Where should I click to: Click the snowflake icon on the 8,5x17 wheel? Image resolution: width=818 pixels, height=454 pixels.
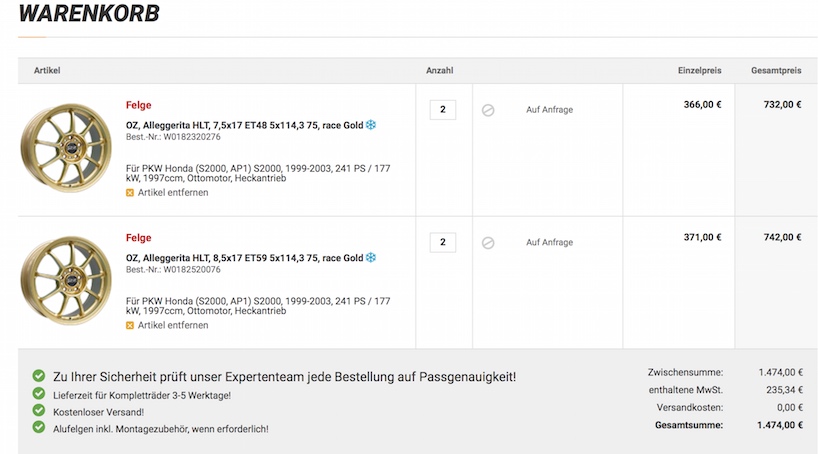pyautogui.click(x=370, y=258)
